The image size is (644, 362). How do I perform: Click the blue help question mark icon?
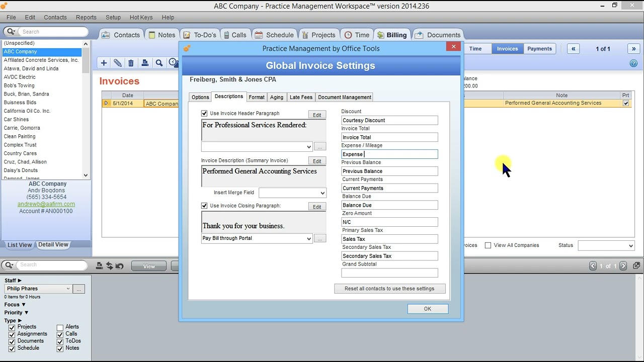coord(633,63)
